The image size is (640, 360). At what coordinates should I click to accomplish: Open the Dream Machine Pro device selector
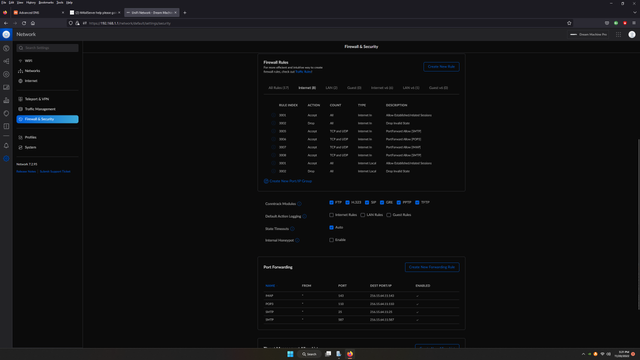588,35
